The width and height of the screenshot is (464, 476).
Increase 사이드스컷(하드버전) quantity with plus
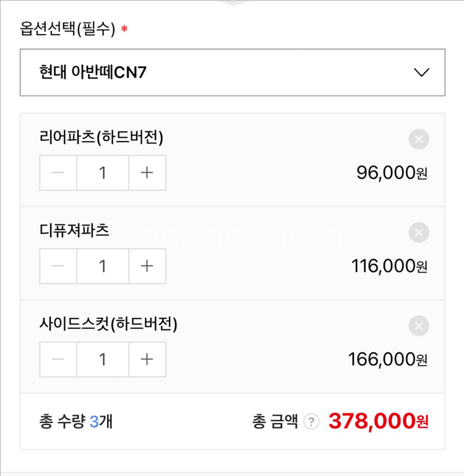click(147, 359)
